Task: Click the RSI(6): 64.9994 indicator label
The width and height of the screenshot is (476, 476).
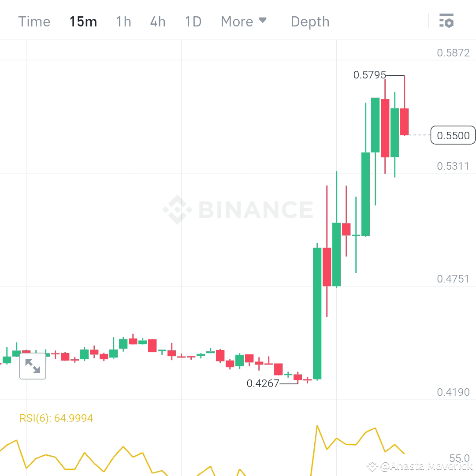Action: click(x=57, y=418)
